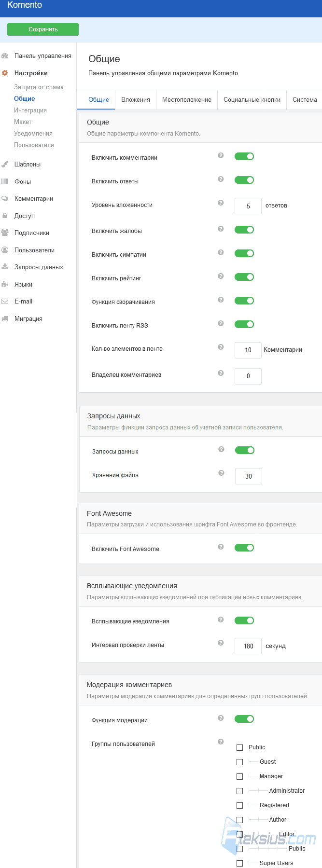Click the green Сохранить button
The image size is (322, 868).
click(x=43, y=29)
